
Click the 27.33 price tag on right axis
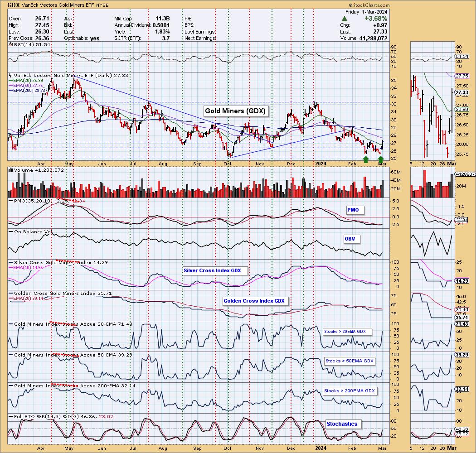tap(462, 92)
